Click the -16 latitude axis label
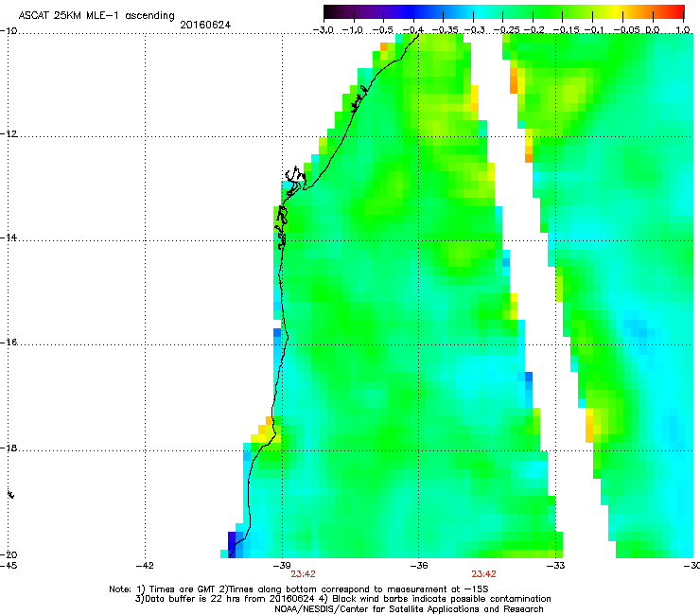The image size is (700, 615). click(9, 343)
